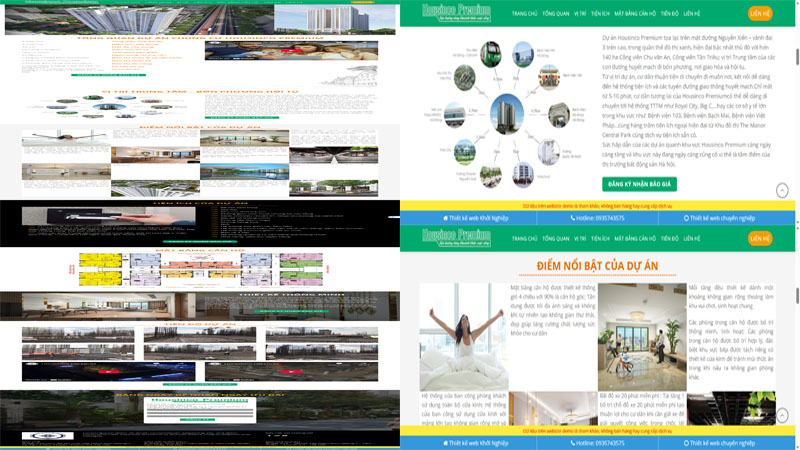
Task: Select TIỆN ÍCH in header above ĐIỂM NỔI BẬT heading
Action: (x=600, y=239)
